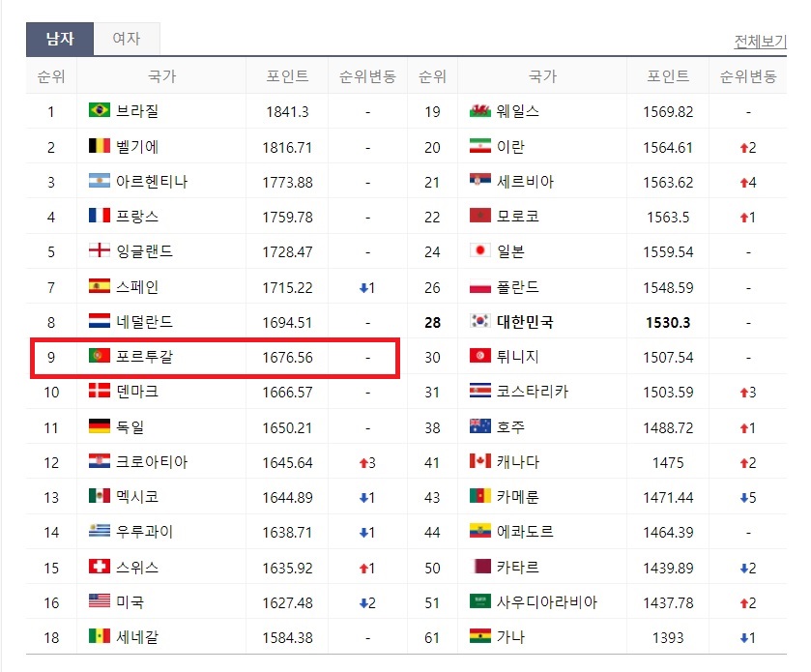Image resolution: width=811 pixels, height=672 pixels.
Task: Click the England flag icon
Action: point(100,250)
